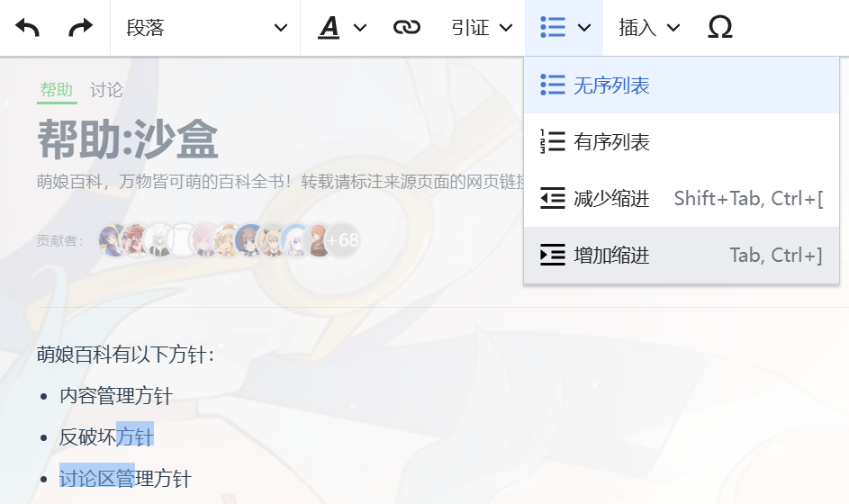Click chevron next to list icon
The height and width of the screenshot is (504, 849).
[584, 28]
